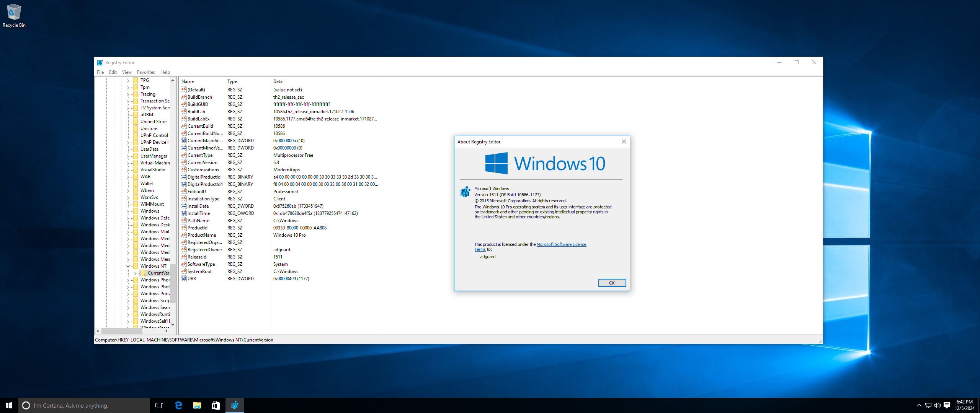Expand the TPG key node
This screenshot has height=413, width=980.
click(x=128, y=80)
